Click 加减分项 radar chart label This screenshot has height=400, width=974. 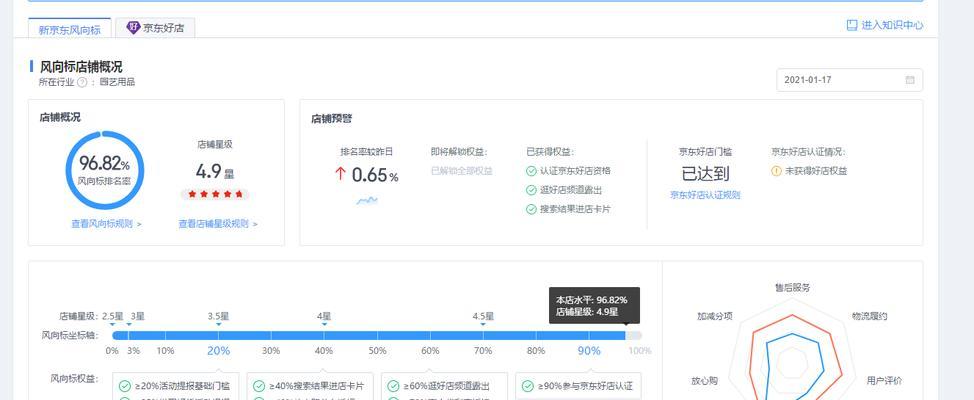pyautogui.click(x=715, y=316)
